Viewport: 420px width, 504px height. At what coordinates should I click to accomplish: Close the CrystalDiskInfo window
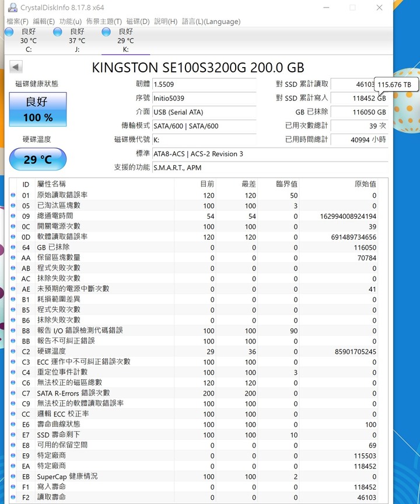pos(380,8)
